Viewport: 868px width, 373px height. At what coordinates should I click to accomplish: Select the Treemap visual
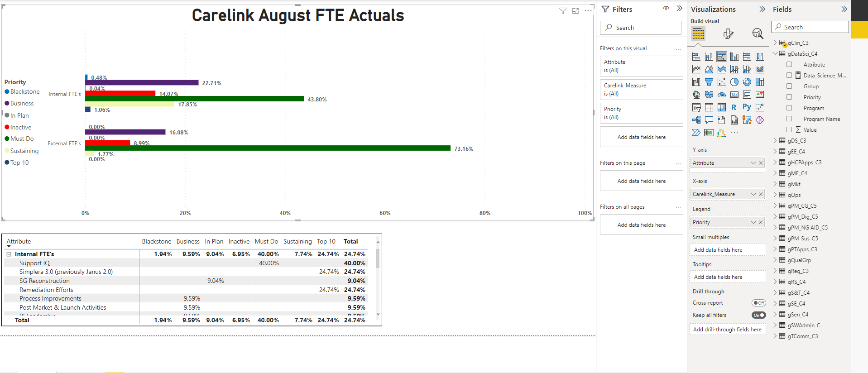760,82
